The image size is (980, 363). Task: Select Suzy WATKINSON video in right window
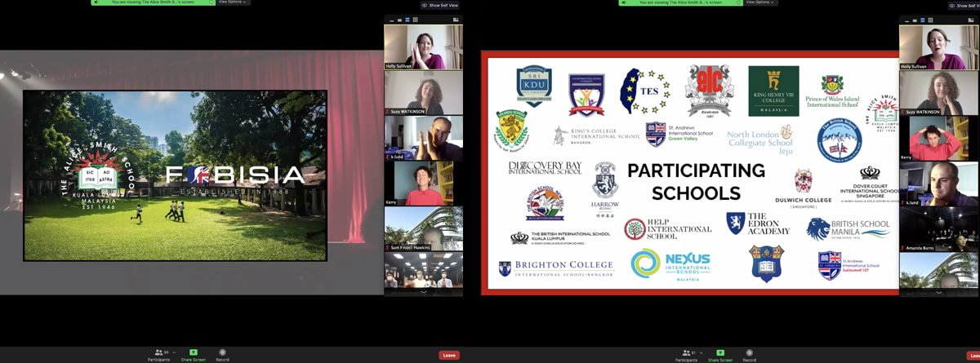939,93
